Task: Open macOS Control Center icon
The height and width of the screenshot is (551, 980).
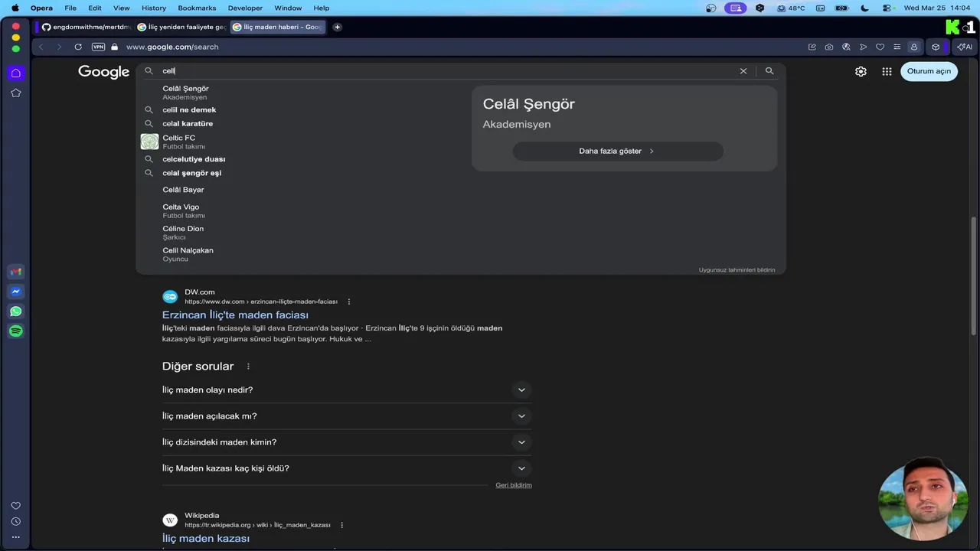Action: (x=887, y=8)
